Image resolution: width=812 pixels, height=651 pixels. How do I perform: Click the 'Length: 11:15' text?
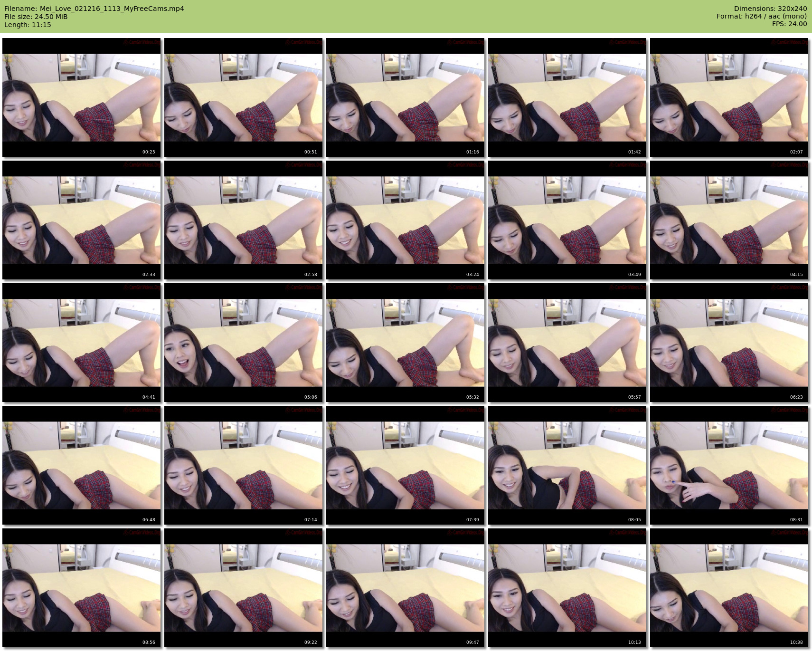pyautogui.click(x=28, y=25)
